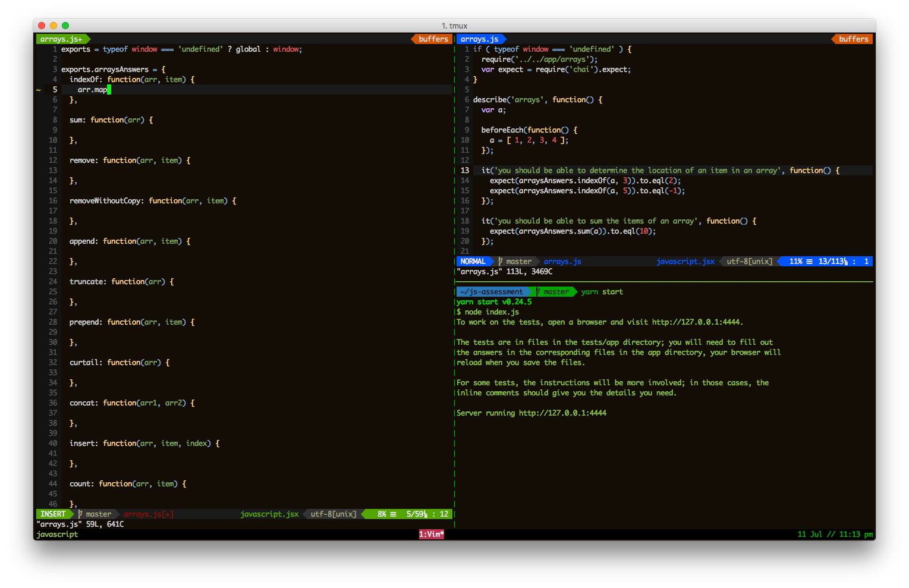Screen dimensions: 909x588
Task: Click the yellow minimize window button
Action: [54, 26]
